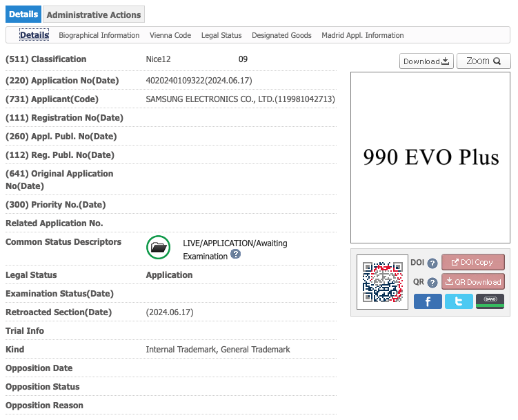Jump to the Legal Status section
The width and height of the screenshot is (518, 420).
point(221,35)
